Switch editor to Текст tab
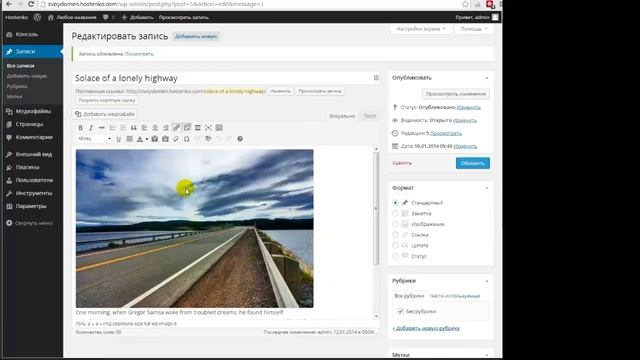The width and height of the screenshot is (640, 360). 370,116
